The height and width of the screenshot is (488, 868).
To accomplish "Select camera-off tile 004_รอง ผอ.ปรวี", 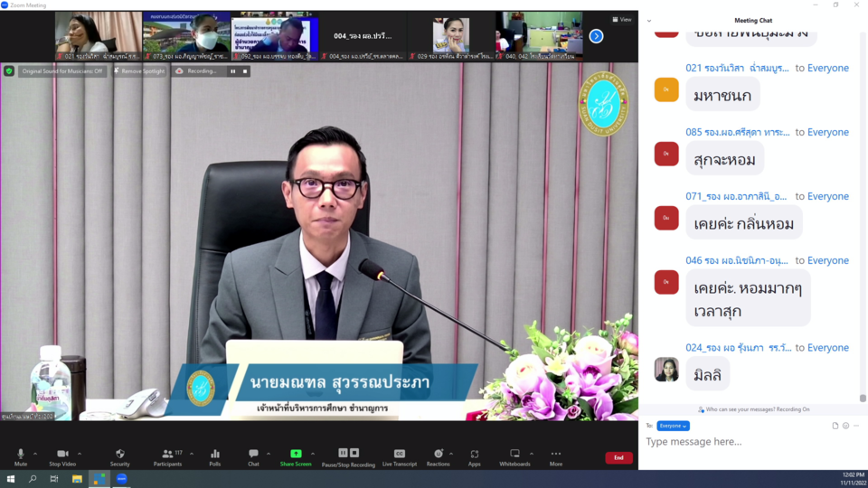I will [x=363, y=36].
